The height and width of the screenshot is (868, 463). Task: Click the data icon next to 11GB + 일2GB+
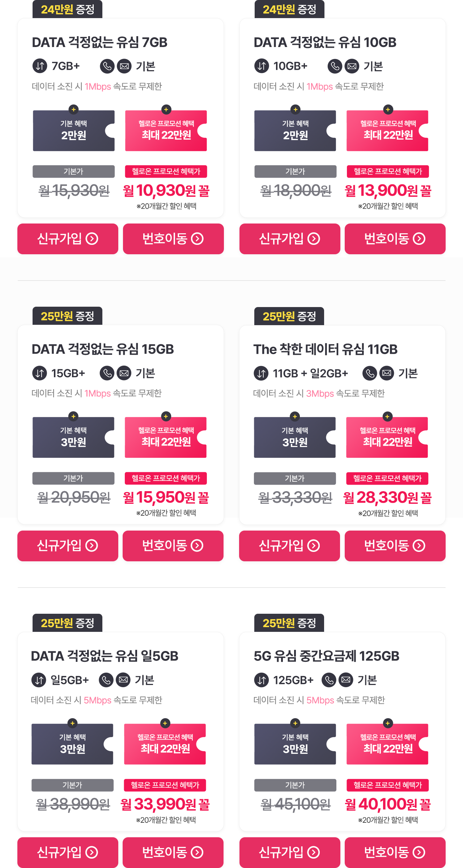[x=261, y=373]
